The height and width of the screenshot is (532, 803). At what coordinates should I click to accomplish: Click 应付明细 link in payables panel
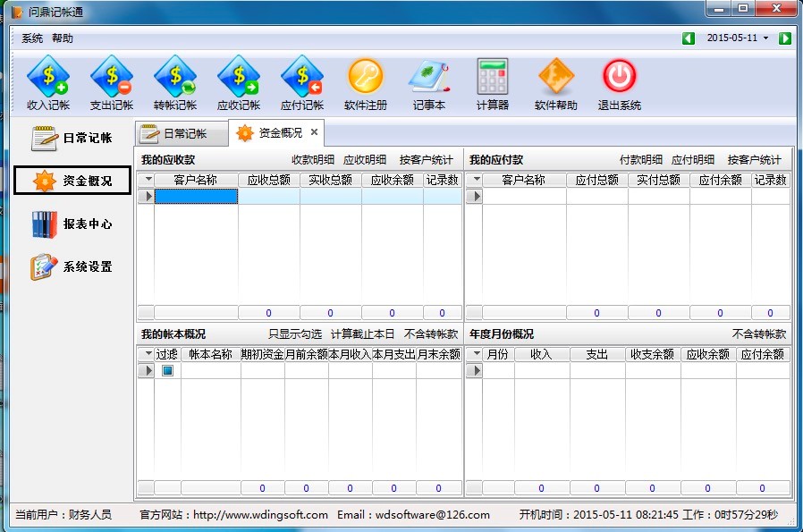pyautogui.click(x=693, y=160)
